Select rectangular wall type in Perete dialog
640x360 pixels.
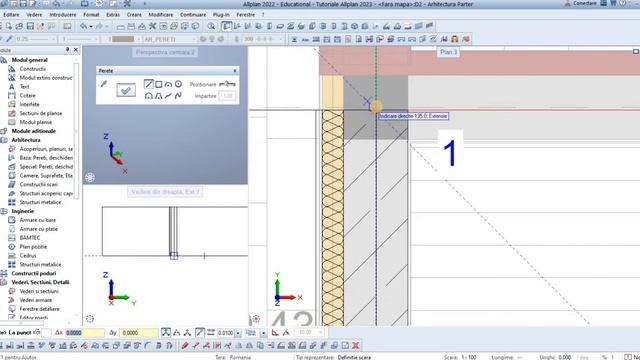click(x=159, y=84)
